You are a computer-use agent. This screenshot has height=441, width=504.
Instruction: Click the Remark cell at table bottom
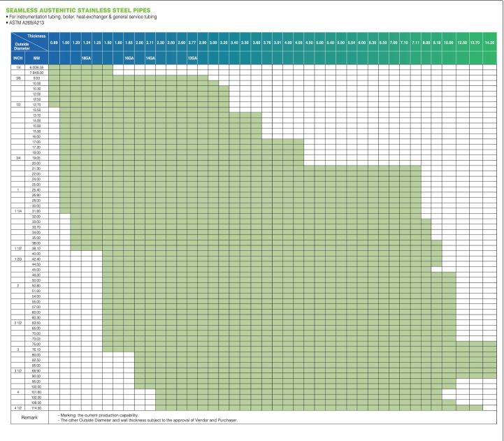pos(28,418)
